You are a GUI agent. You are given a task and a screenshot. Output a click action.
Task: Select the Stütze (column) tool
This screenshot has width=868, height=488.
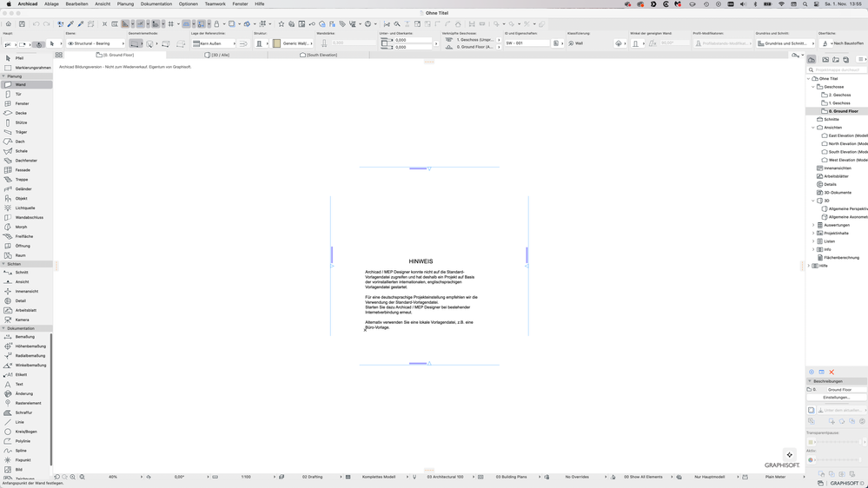point(26,122)
